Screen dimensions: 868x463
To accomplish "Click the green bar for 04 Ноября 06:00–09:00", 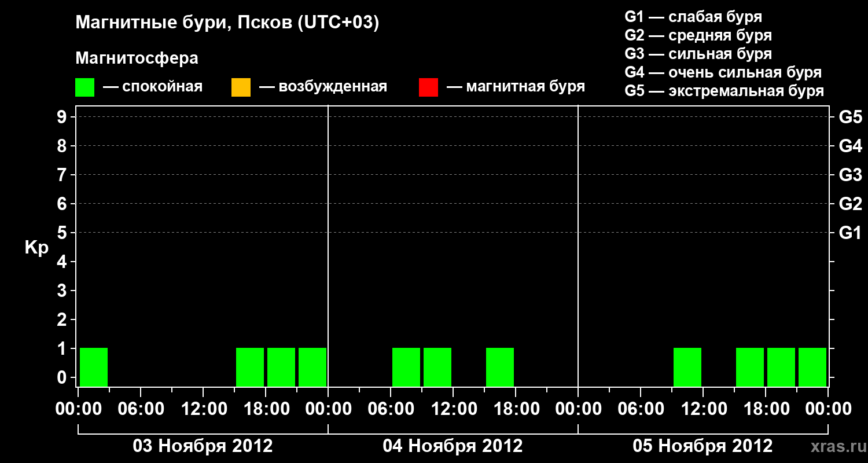I will [x=406, y=367].
